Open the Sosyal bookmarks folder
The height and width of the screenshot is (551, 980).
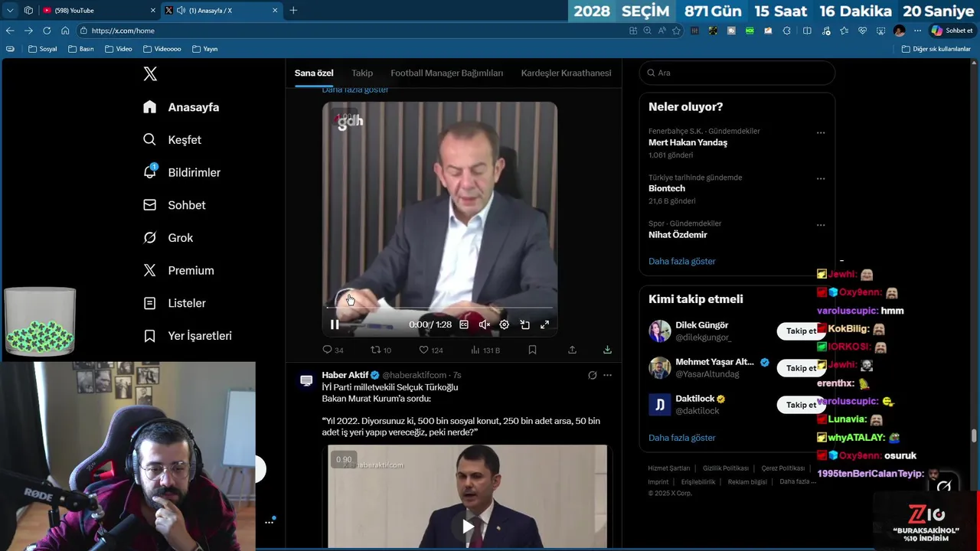[43, 49]
